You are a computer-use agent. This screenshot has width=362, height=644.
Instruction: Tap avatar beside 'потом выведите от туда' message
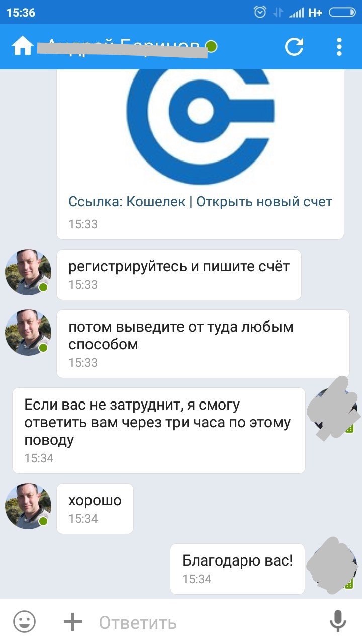tap(28, 333)
